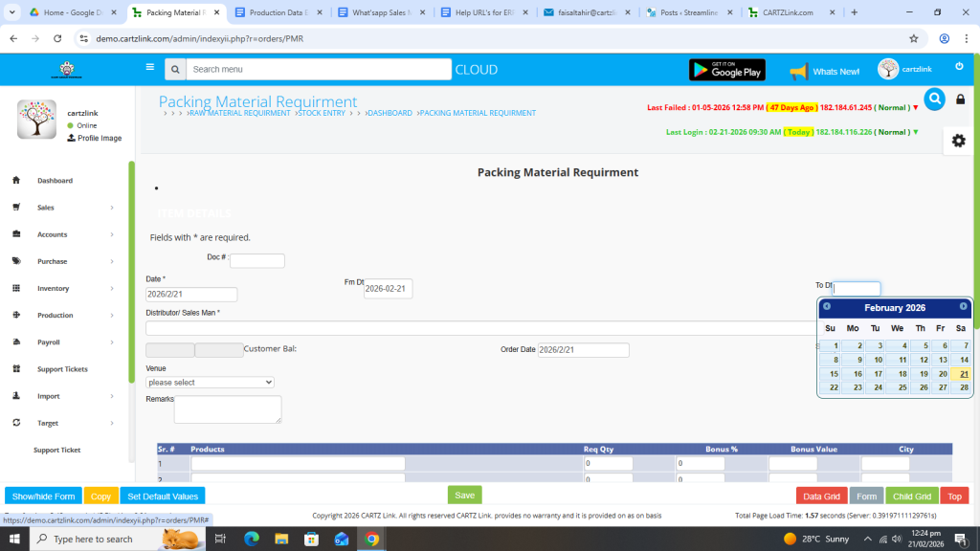Click the green Save button

pos(464,496)
